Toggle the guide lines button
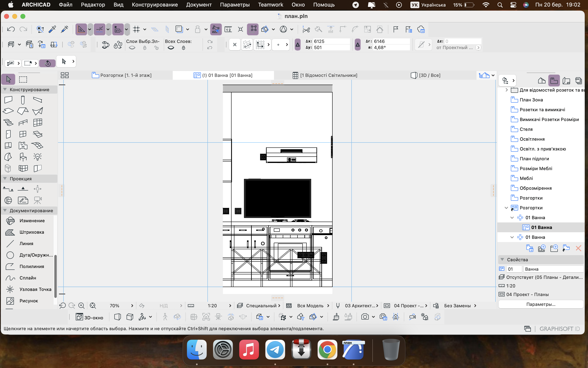 81,29
